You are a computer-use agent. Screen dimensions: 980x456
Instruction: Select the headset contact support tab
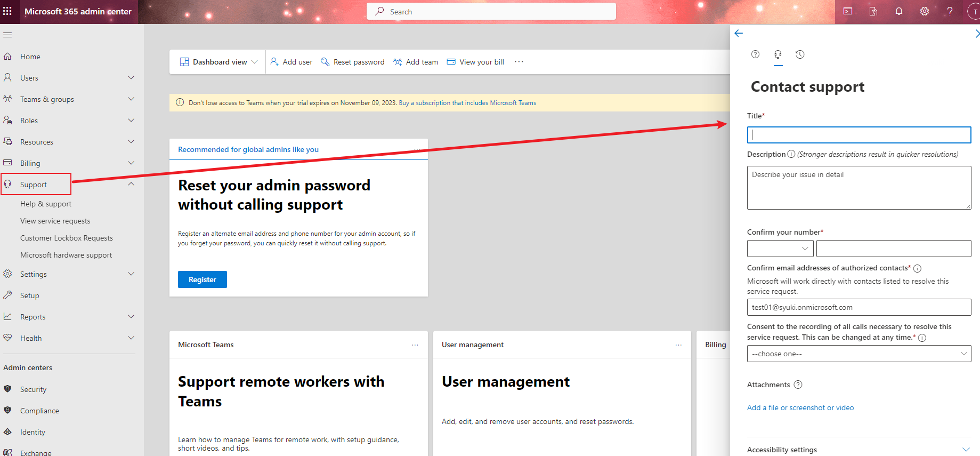tap(778, 54)
